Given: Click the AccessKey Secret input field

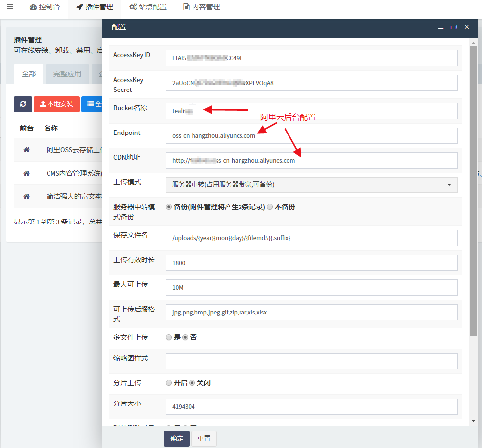Looking at the screenshot, I should click(311, 83).
